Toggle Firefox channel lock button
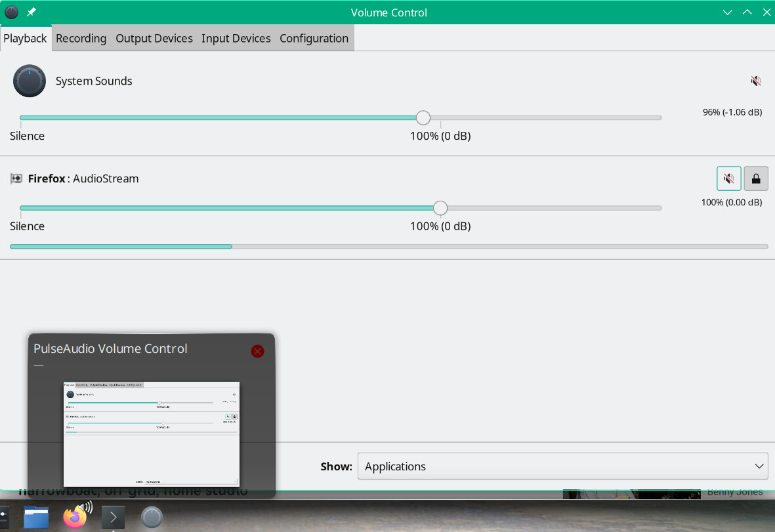 756,178
